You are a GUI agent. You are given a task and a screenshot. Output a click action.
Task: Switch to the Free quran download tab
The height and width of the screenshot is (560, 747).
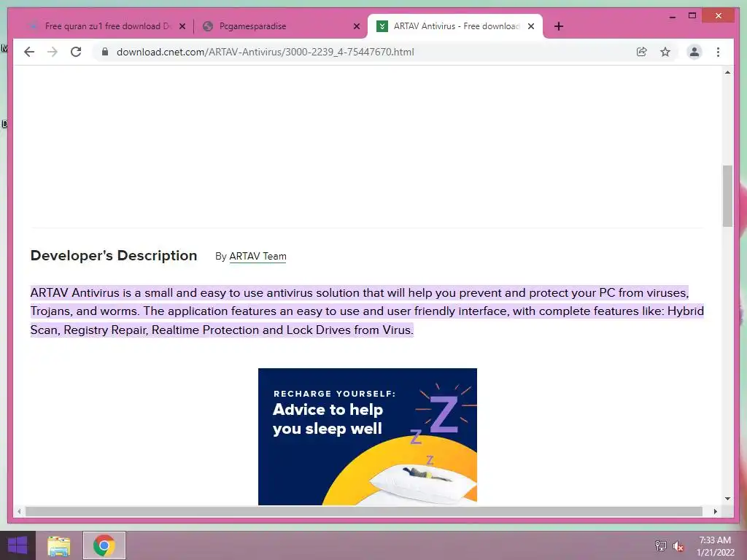point(107,26)
